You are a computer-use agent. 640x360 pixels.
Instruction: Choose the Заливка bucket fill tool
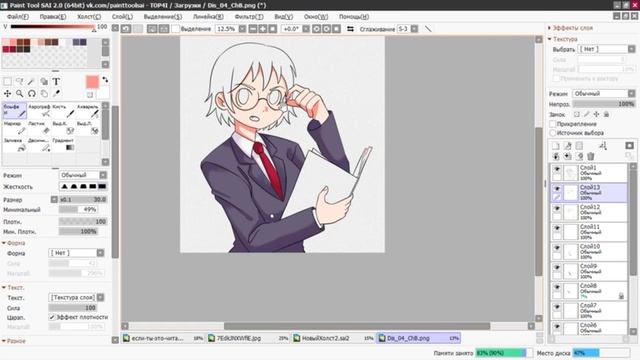tap(15, 144)
